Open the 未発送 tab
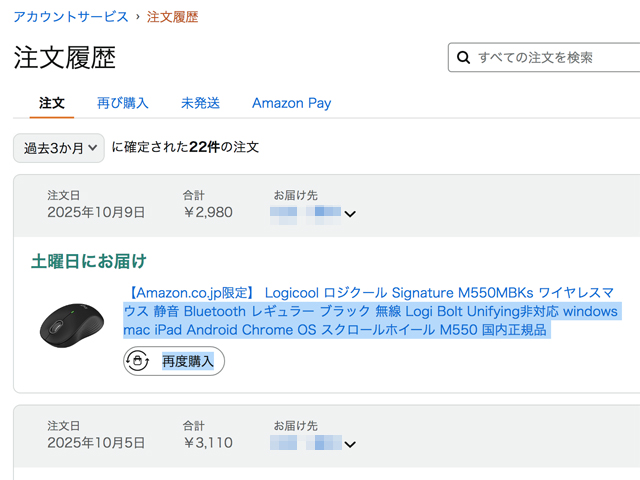 pos(200,103)
